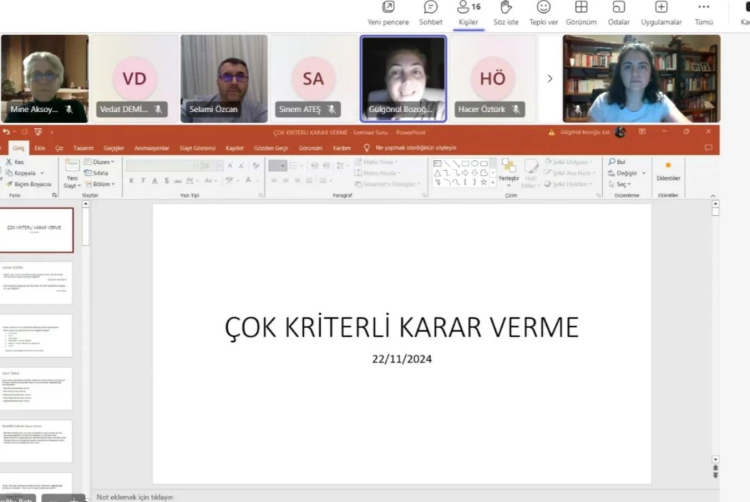The width and height of the screenshot is (750, 502).
Task: Toggle bold text formatting
Action: pos(132,181)
